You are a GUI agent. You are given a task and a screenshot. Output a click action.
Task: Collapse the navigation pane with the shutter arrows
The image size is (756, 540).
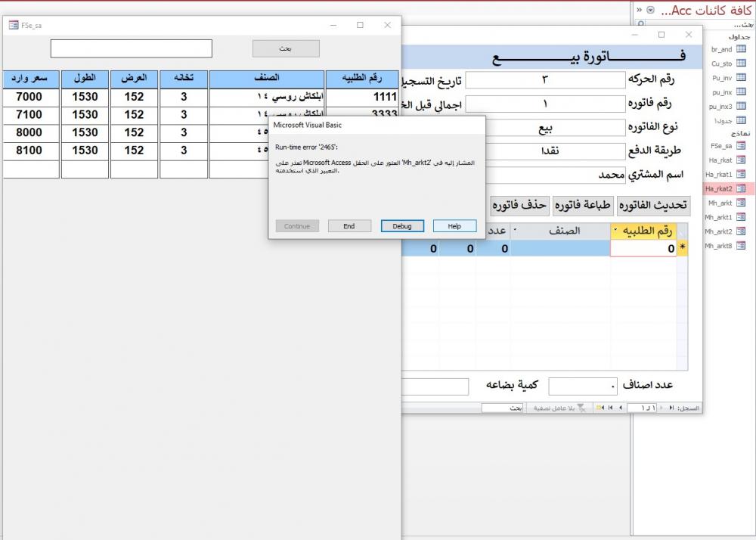pos(640,10)
